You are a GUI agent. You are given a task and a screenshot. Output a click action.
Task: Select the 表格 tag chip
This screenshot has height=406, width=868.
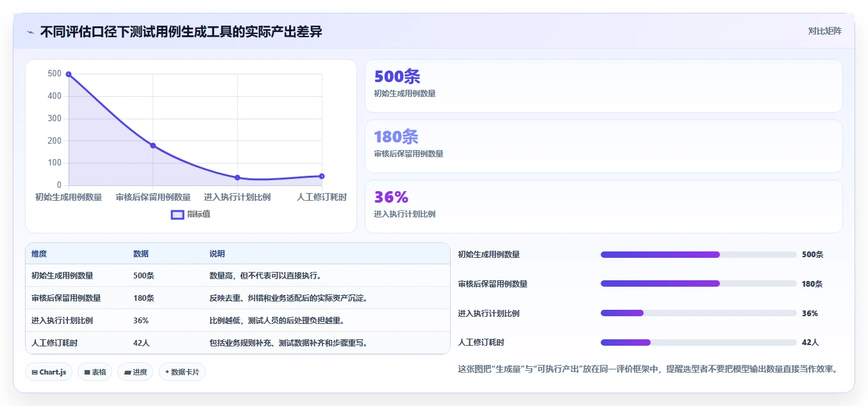(x=95, y=372)
